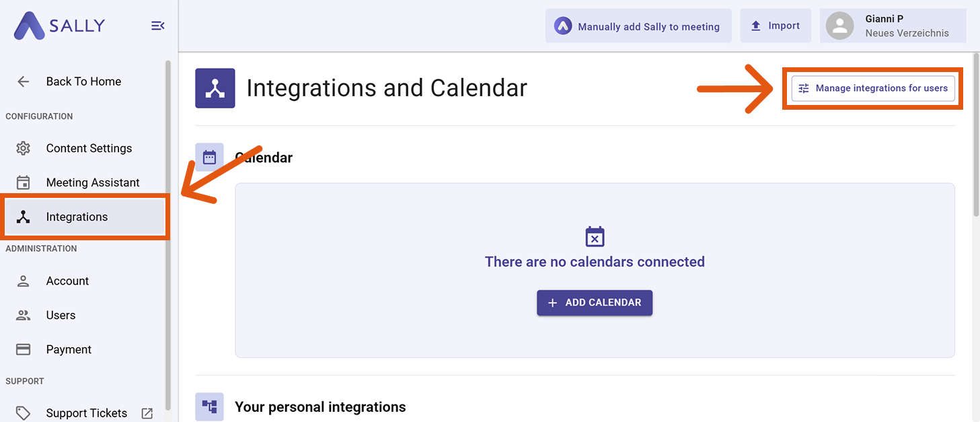
Task: Click the Meeting Assistant calendar icon
Action: 24,182
